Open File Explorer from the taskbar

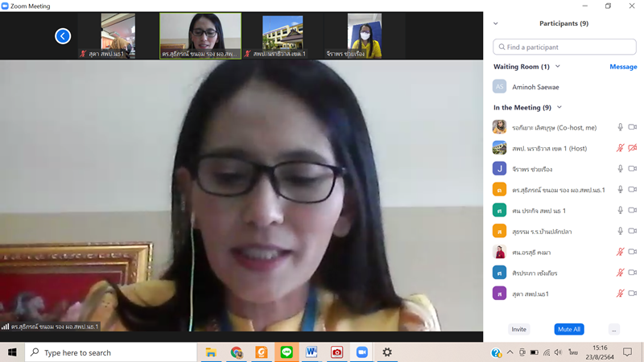211,352
